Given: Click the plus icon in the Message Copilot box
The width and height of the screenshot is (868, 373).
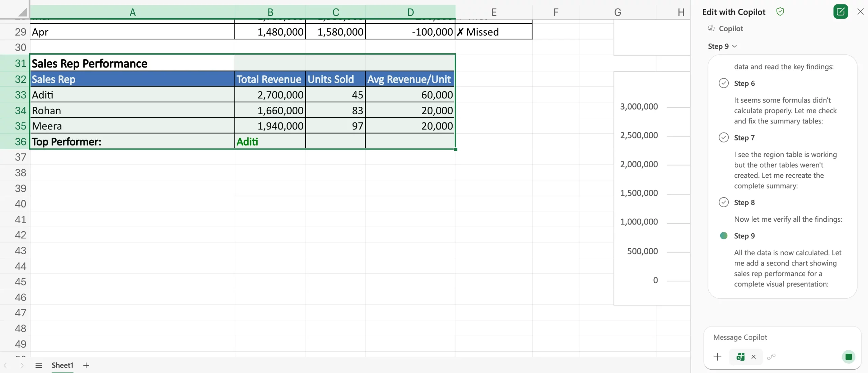Looking at the screenshot, I should tap(717, 357).
